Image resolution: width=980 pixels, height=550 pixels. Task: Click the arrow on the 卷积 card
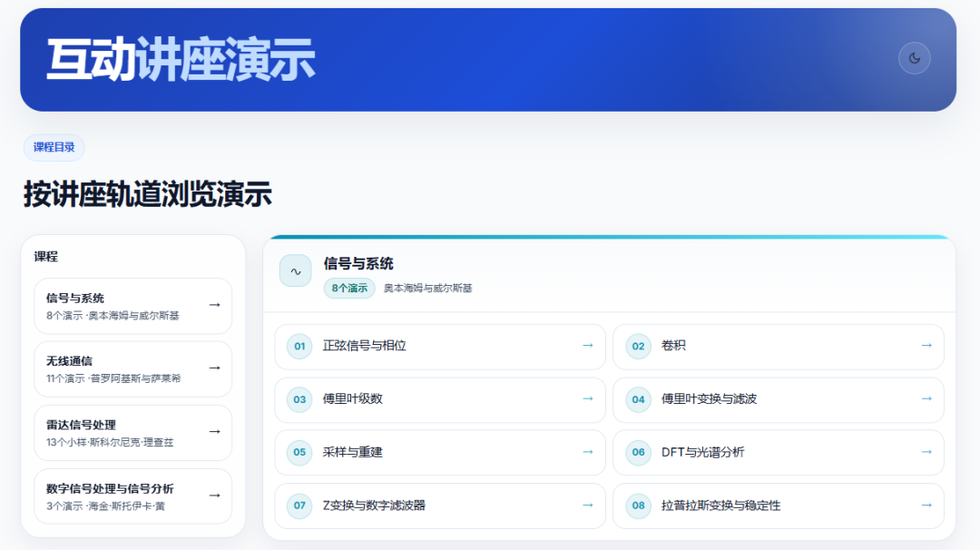(x=926, y=345)
